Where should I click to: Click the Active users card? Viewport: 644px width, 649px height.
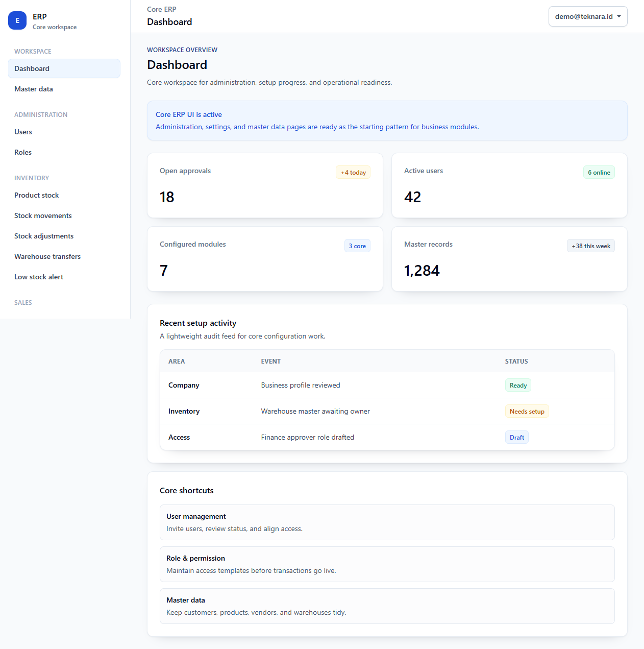click(x=509, y=185)
